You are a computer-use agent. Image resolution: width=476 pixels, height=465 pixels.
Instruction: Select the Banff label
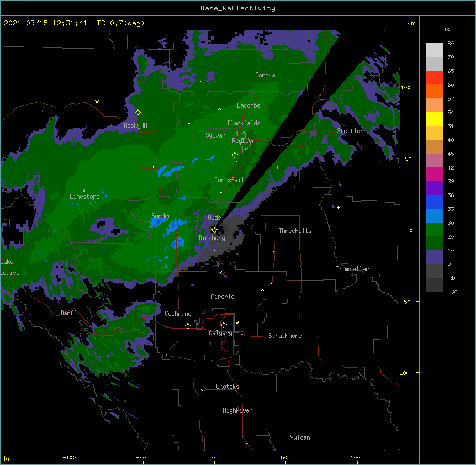click(x=68, y=313)
